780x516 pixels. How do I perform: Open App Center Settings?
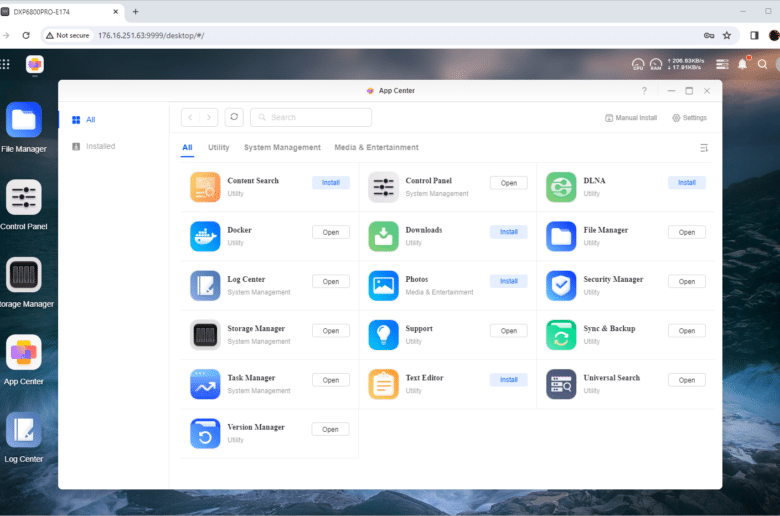click(x=689, y=118)
